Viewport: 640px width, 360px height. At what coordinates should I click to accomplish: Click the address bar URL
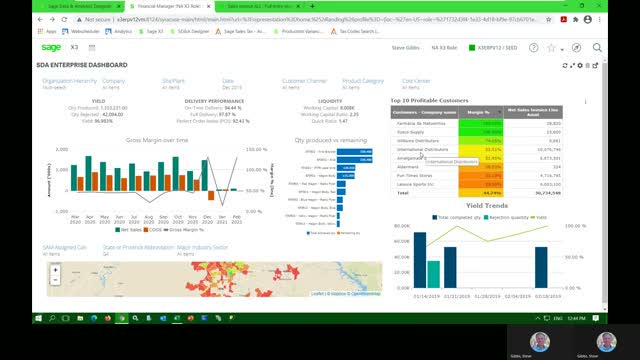click(x=326, y=19)
